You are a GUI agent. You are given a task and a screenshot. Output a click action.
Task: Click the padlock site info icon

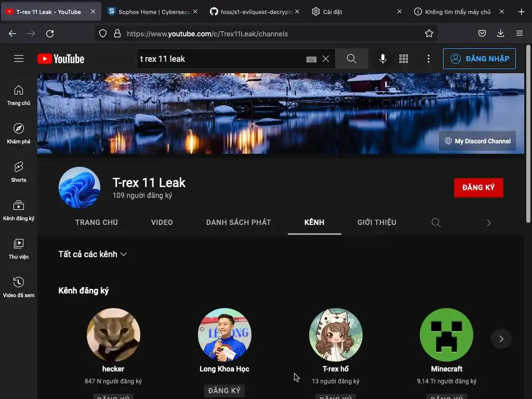pos(117,34)
